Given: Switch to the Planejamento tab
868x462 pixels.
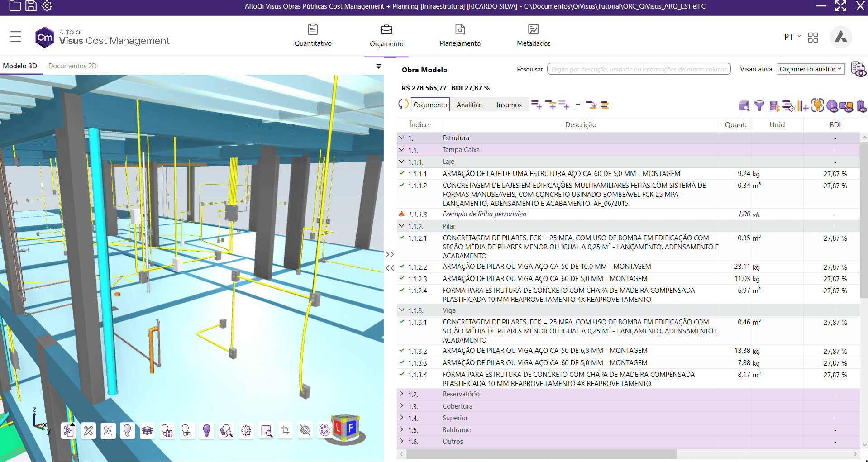Looking at the screenshot, I should pyautogui.click(x=460, y=36).
